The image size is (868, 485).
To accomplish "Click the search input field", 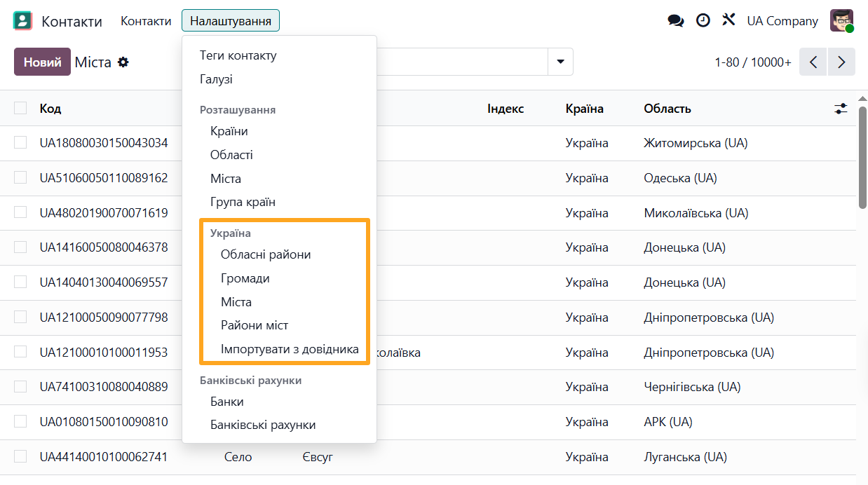I will click(461, 62).
